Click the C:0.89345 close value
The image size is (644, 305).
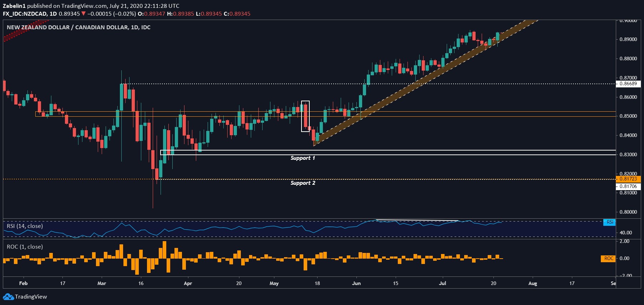point(237,14)
